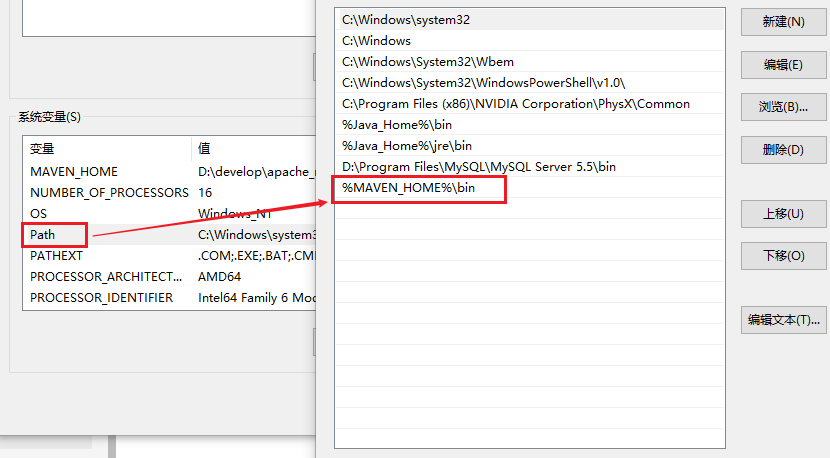This screenshot has height=458, width=830.
Task: Click the 变量 column header
Action: coord(107,149)
